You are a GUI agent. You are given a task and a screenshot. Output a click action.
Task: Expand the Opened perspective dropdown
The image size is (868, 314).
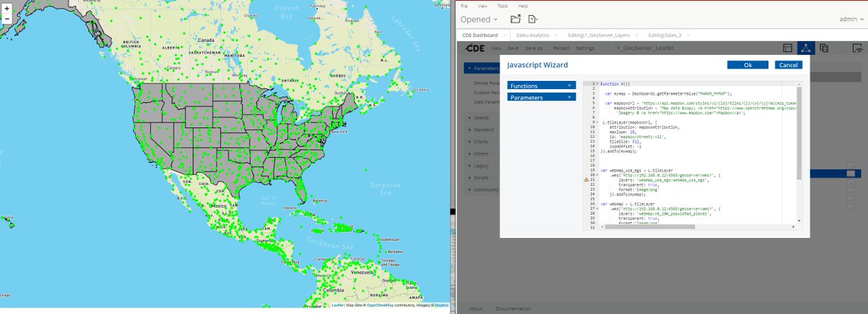(x=479, y=20)
